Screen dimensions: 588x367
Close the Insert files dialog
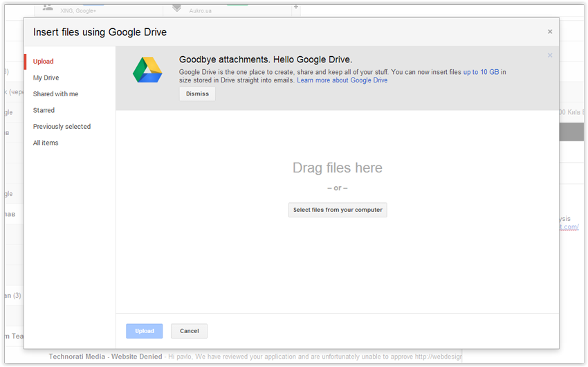tap(550, 32)
